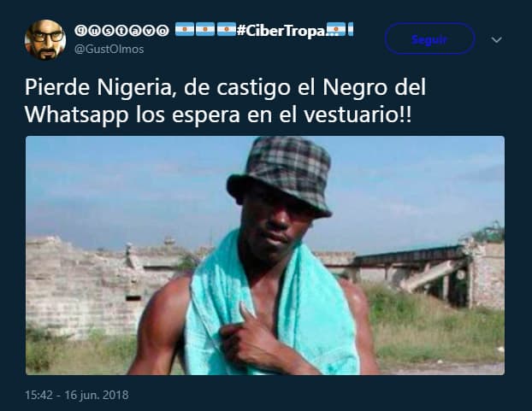Viewport: 532px width, 411px height.
Task: Click the Argentina flag after #CiberTropa
Action: tap(336, 29)
